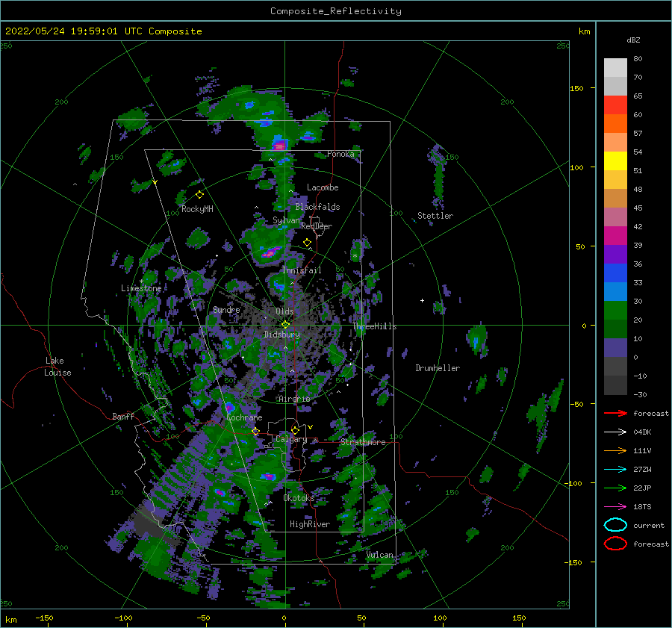Click the magenta storm cell below Sylvan
This screenshot has height=628, width=672.
(269, 253)
